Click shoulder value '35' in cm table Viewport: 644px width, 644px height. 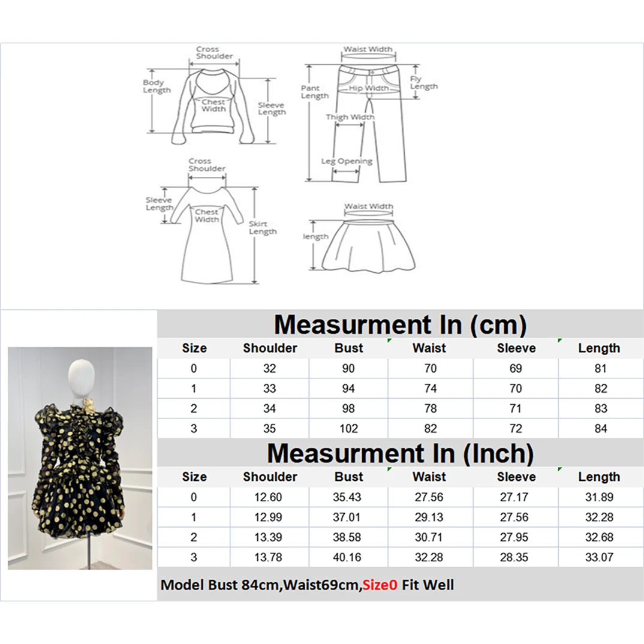269,429
